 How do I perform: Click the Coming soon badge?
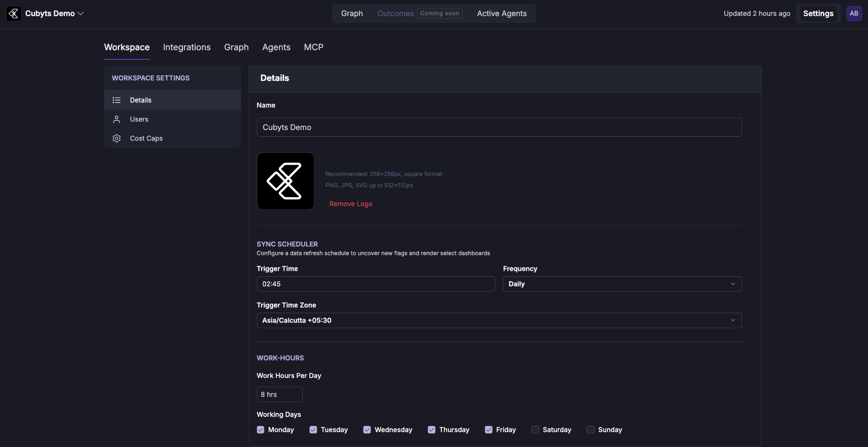440,14
